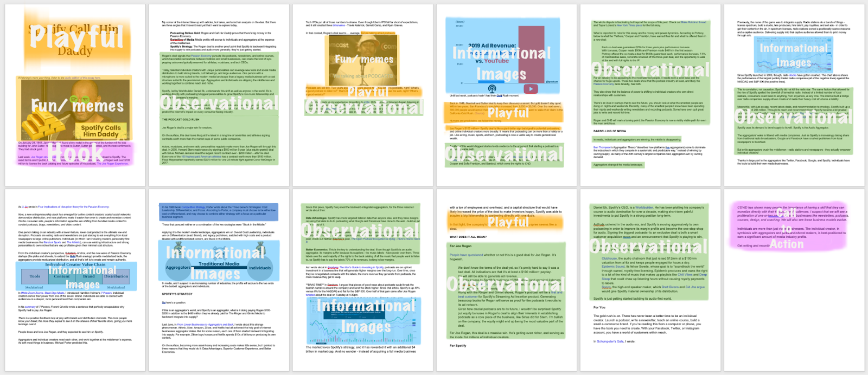This screenshot has height=375, width=868.
Task: Click the 'Individuals' circle in barbell diagram
Action: (260, 268)
